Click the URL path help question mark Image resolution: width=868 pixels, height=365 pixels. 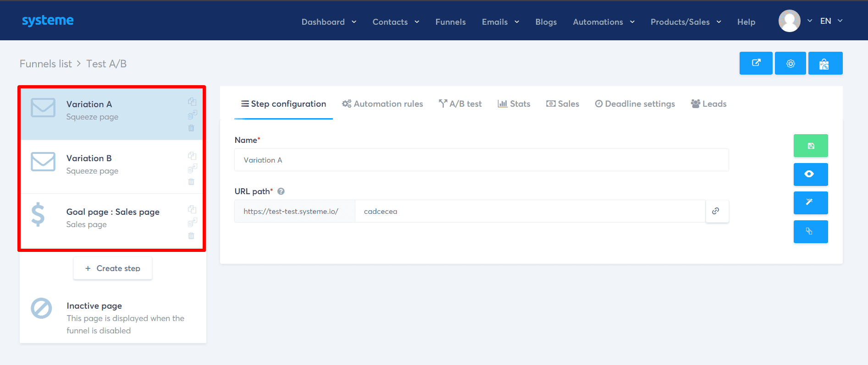pyautogui.click(x=281, y=191)
